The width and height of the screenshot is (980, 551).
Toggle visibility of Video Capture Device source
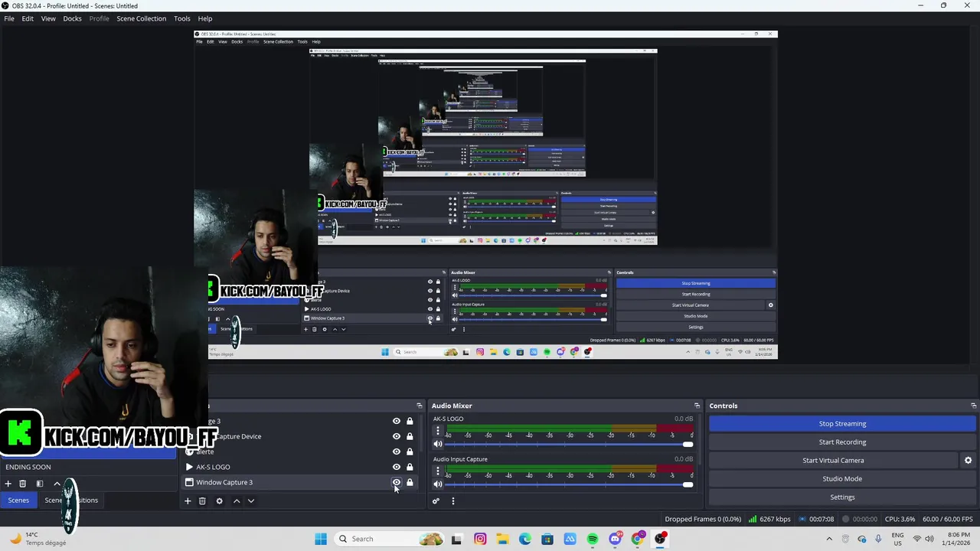coord(397,436)
